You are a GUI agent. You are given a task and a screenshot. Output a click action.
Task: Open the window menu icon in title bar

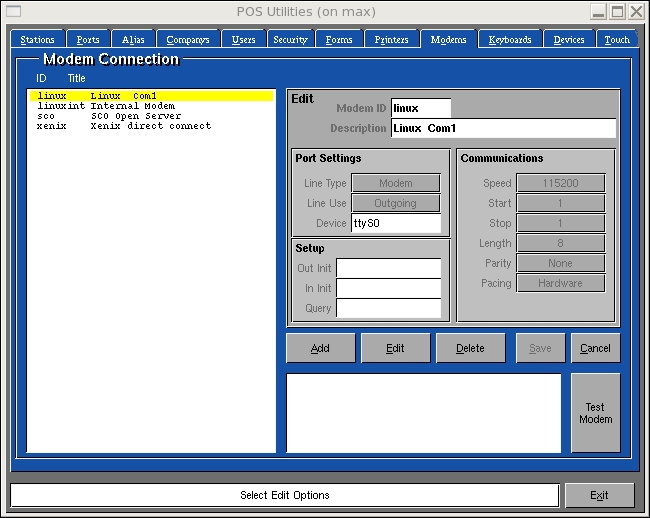click(13, 12)
